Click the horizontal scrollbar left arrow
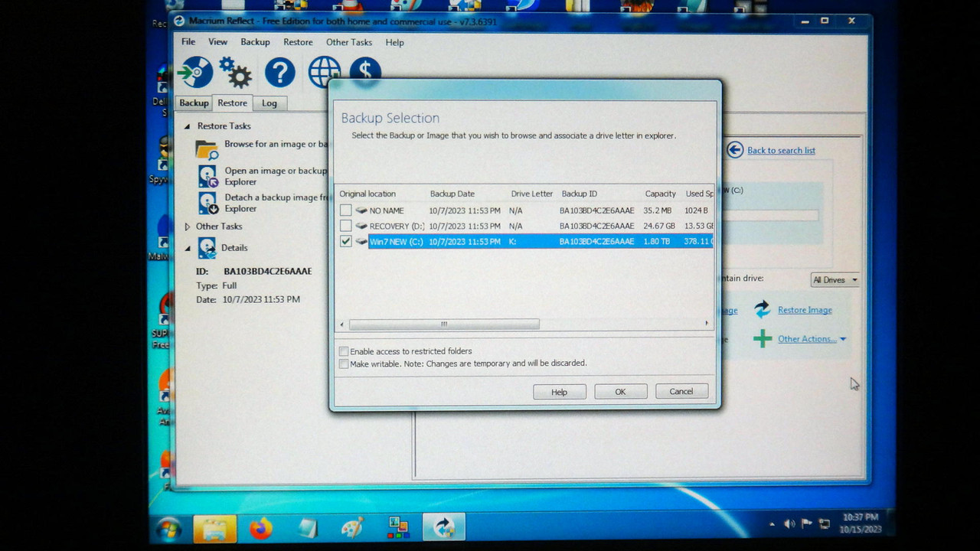The image size is (980, 551). click(341, 324)
